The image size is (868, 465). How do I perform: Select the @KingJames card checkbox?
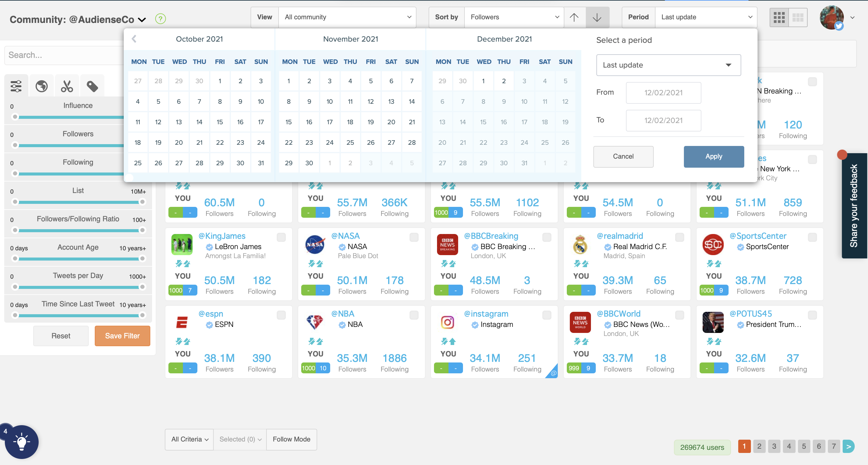tap(281, 237)
